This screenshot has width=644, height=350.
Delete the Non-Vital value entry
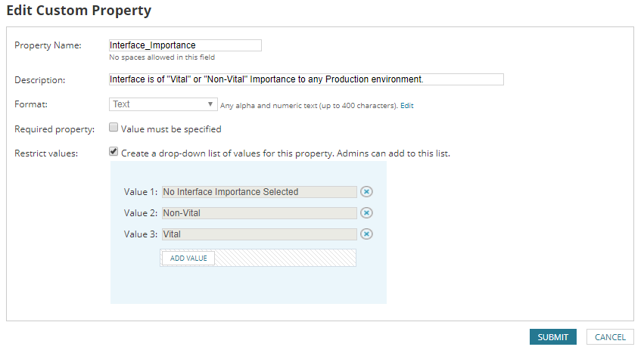pos(366,213)
